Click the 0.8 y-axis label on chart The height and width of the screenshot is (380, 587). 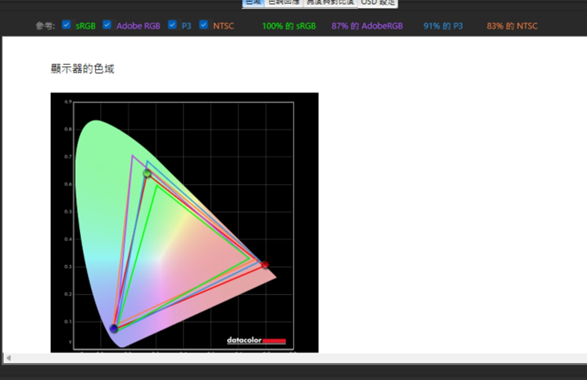pyautogui.click(x=68, y=129)
